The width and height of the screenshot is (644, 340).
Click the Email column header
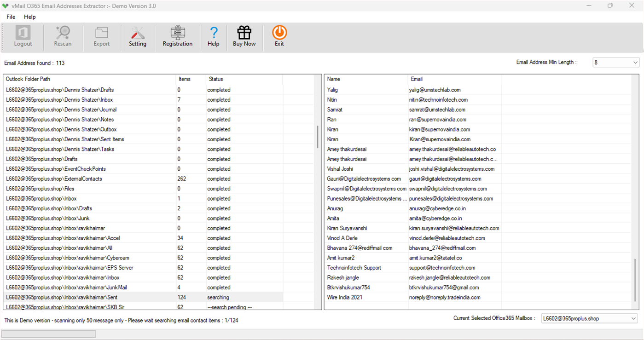point(454,79)
